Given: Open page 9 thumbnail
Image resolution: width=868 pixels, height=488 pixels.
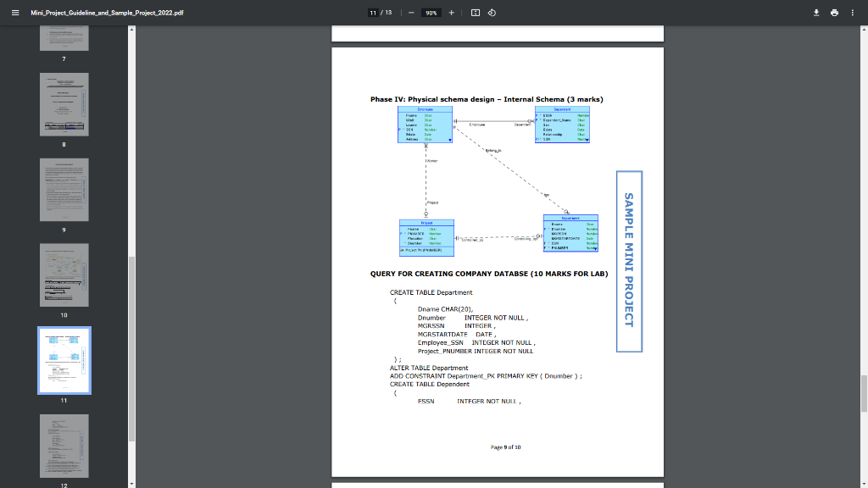Looking at the screenshot, I should point(64,190).
